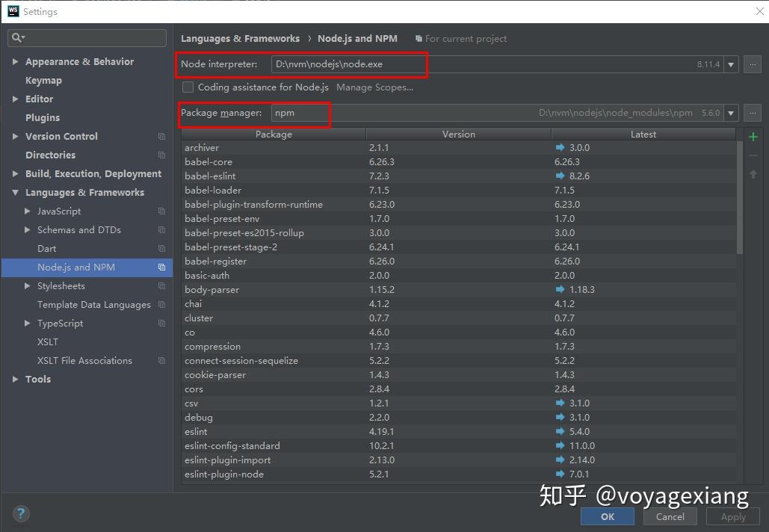Browse for a Node interpreter with the ellipsis icon

point(752,64)
